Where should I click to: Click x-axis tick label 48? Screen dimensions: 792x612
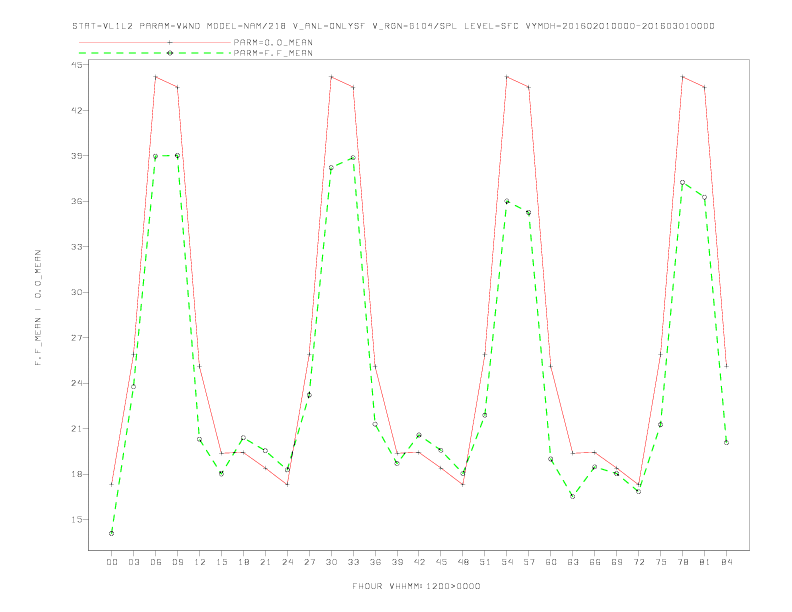point(463,562)
